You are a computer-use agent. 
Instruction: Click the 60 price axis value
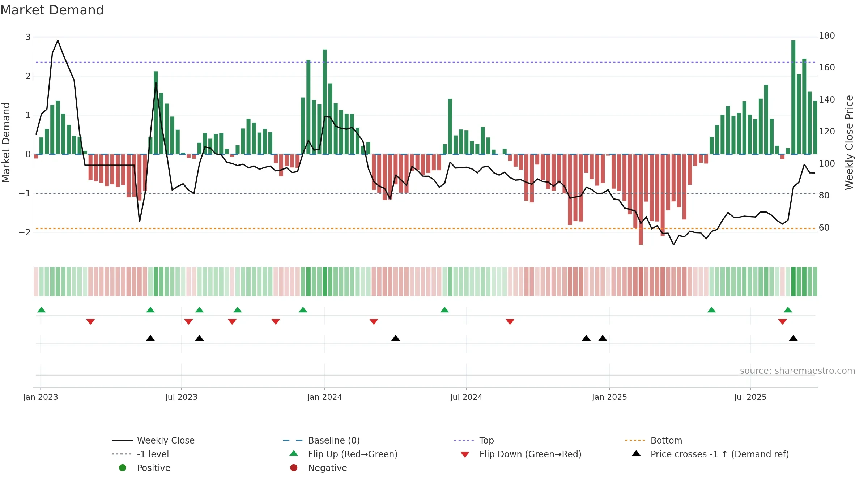pos(824,228)
